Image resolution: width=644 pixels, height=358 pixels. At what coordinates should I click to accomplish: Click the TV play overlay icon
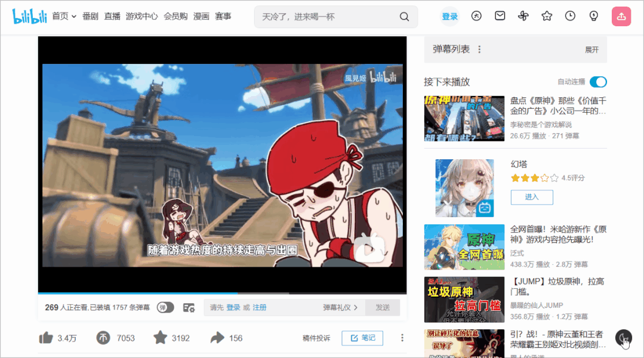click(x=370, y=248)
